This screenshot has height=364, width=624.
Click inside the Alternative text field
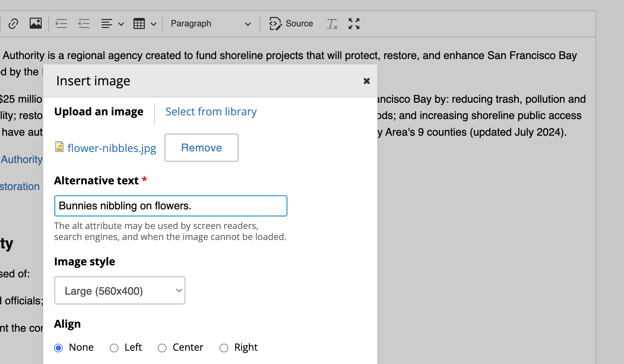pos(171,206)
